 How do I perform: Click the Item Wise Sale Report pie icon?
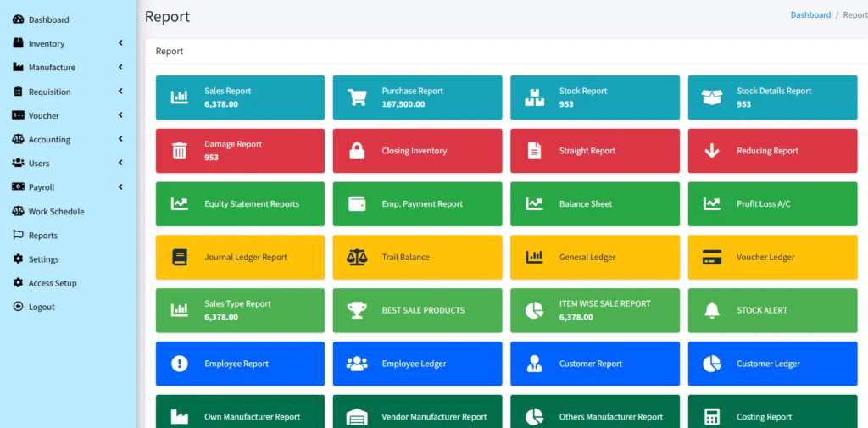534,310
